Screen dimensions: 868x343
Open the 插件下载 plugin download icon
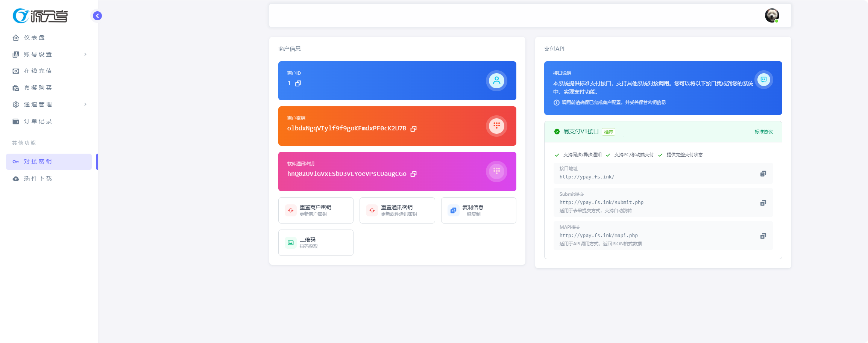click(x=15, y=178)
